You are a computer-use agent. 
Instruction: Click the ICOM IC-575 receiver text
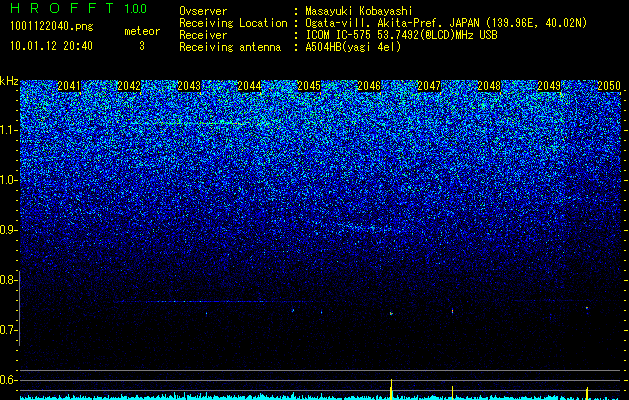401,35
